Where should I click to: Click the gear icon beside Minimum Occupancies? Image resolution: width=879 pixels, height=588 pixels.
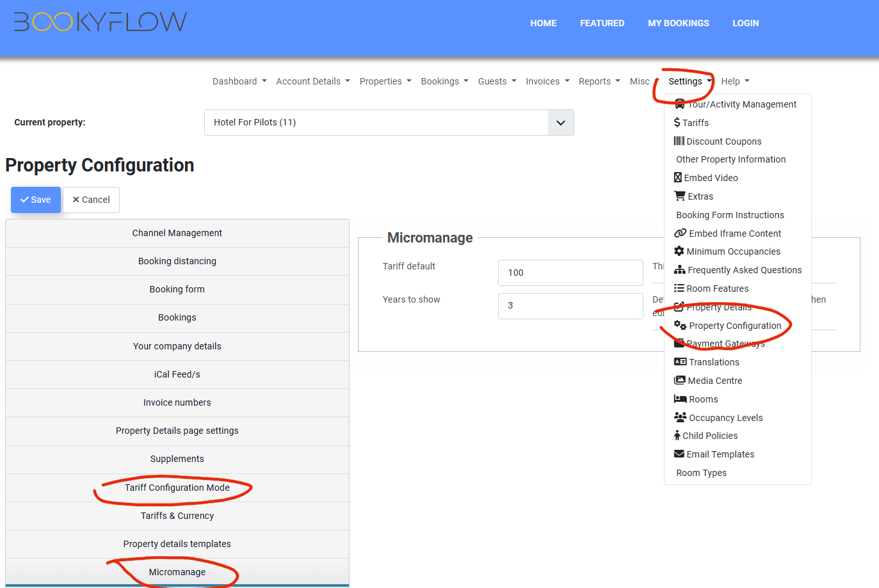point(679,251)
